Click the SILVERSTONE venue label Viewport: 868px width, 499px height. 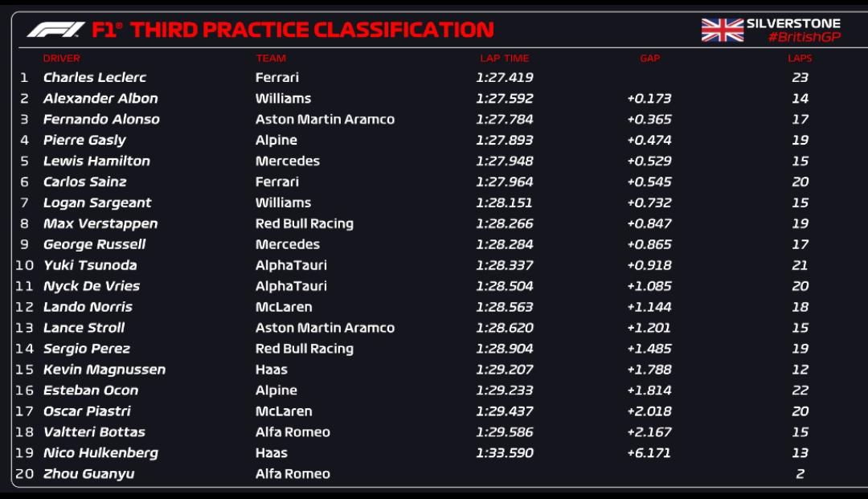(x=793, y=23)
